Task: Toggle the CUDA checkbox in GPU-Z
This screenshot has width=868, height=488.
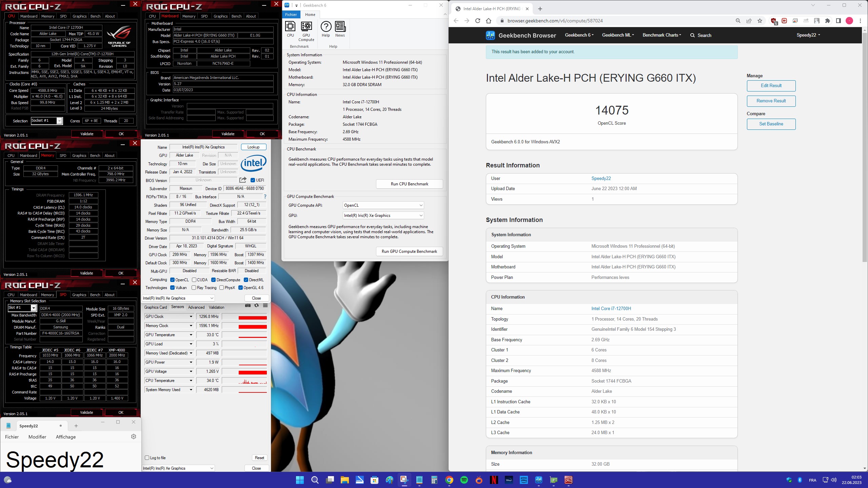Action: [194, 280]
